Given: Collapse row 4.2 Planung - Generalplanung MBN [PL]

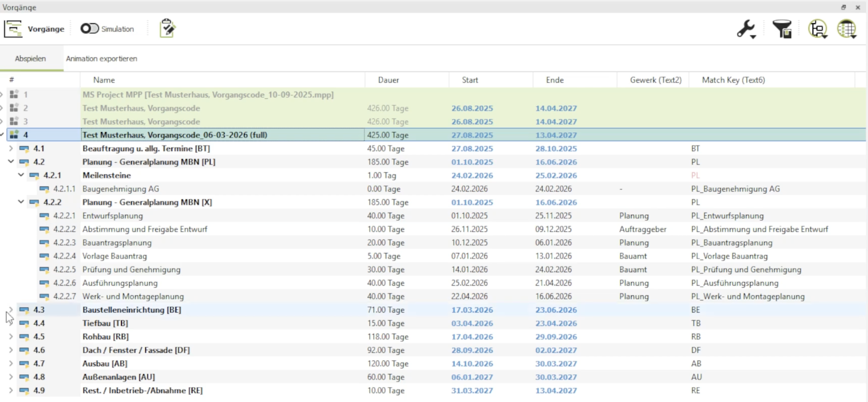Looking at the screenshot, I should tap(11, 162).
